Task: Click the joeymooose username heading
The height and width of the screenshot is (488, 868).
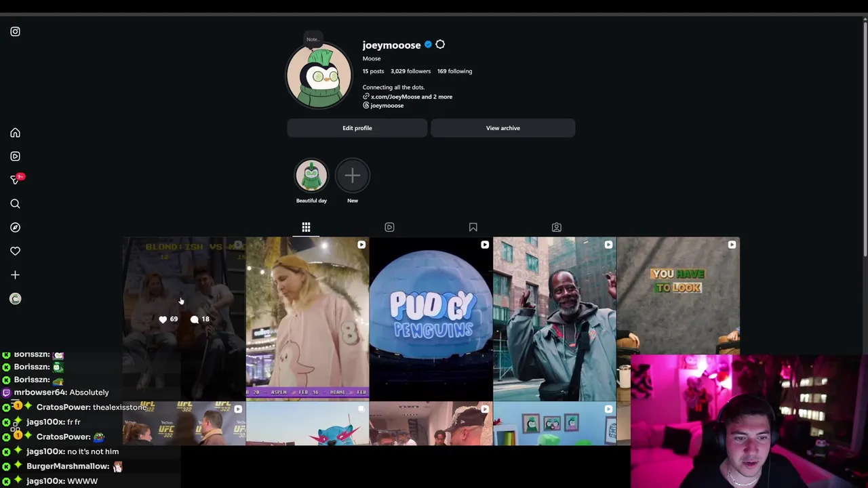Action: click(x=391, y=45)
